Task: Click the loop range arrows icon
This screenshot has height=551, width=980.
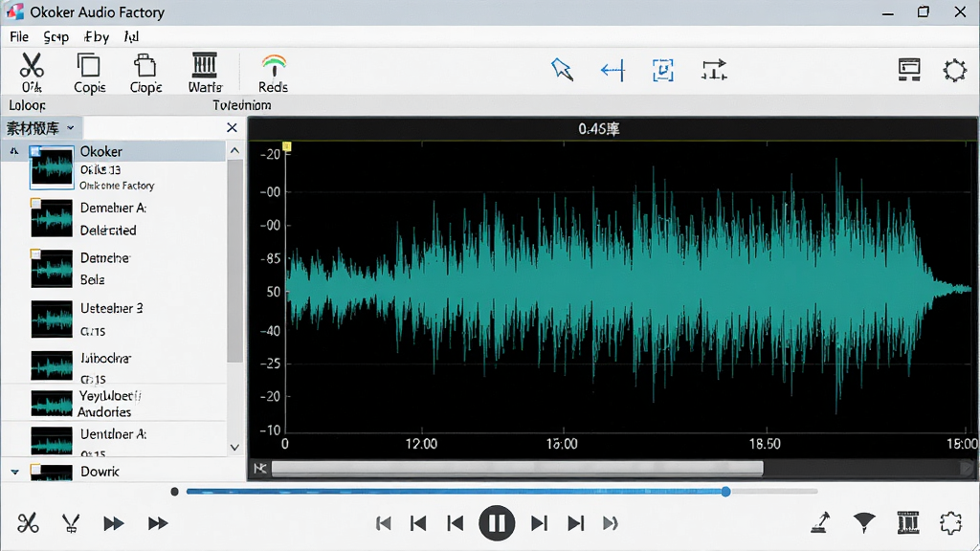Action: pos(714,70)
